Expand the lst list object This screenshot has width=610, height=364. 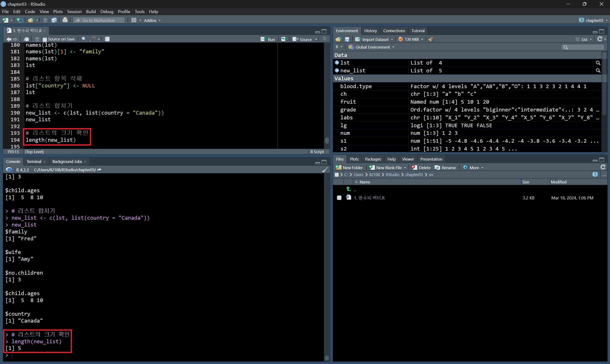pyautogui.click(x=337, y=63)
